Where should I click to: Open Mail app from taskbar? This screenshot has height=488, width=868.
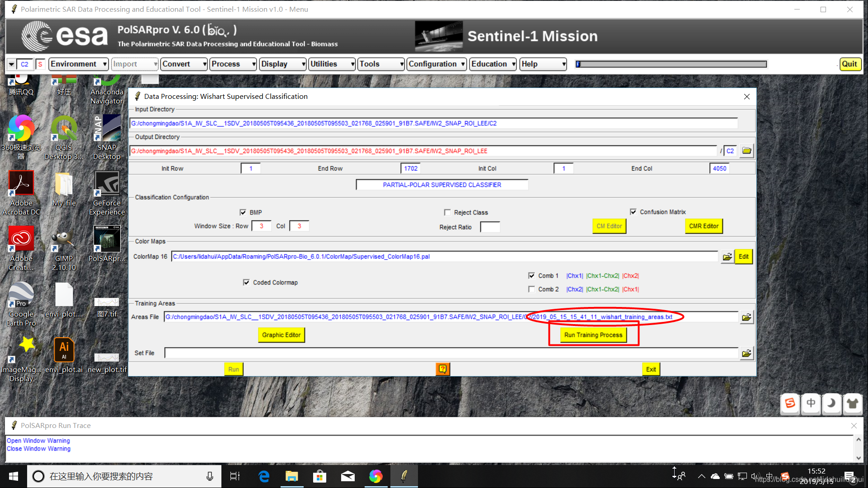point(348,476)
